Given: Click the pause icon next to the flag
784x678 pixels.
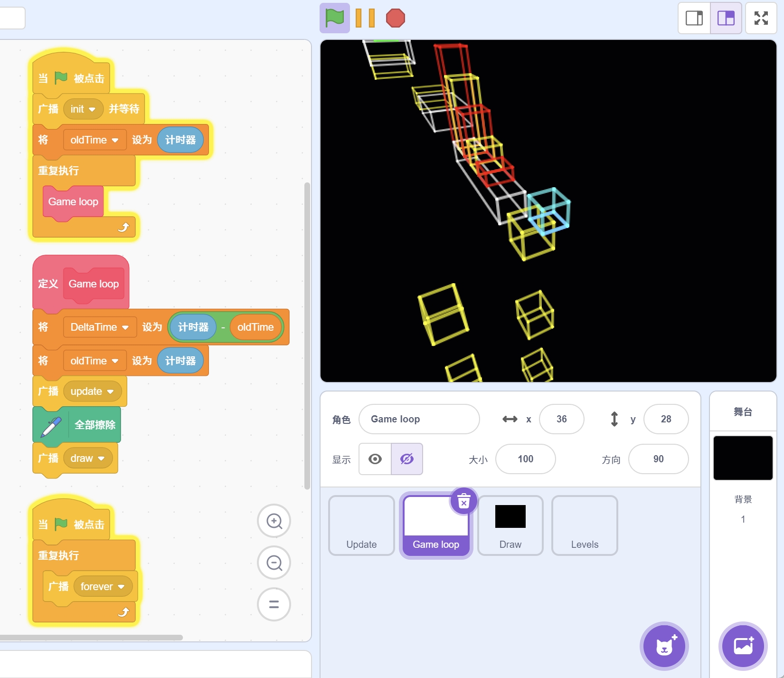Looking at the screenshot, I should coord(366,18).
